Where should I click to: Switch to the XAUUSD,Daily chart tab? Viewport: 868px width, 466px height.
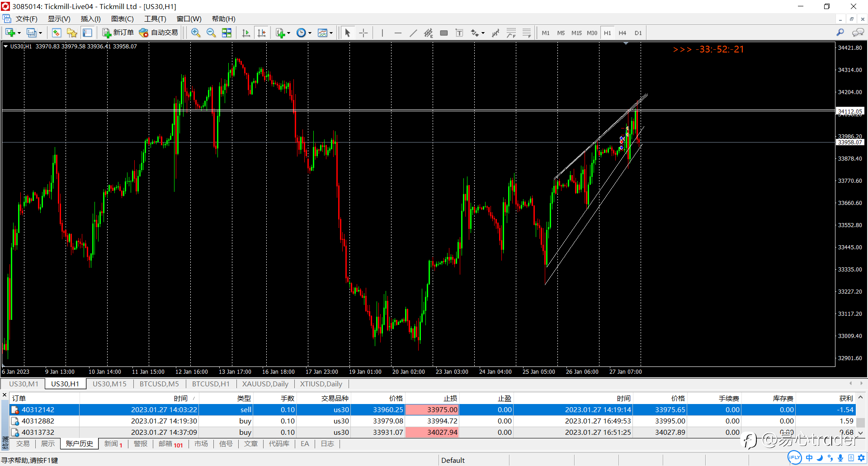coord(265,384)
